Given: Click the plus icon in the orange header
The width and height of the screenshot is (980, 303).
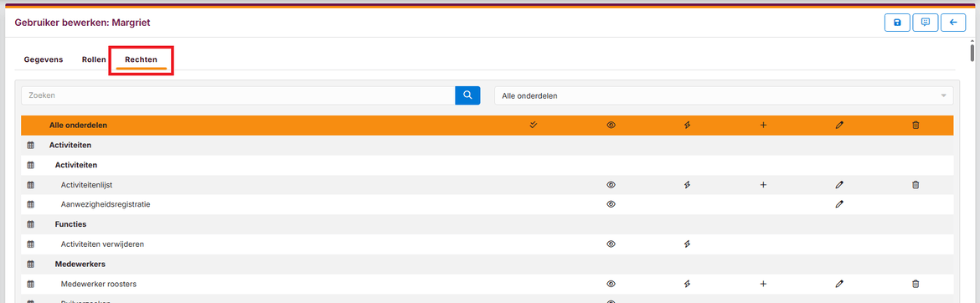Looking at the screenshot, I should pyautogui.click(x=763, y=125).
